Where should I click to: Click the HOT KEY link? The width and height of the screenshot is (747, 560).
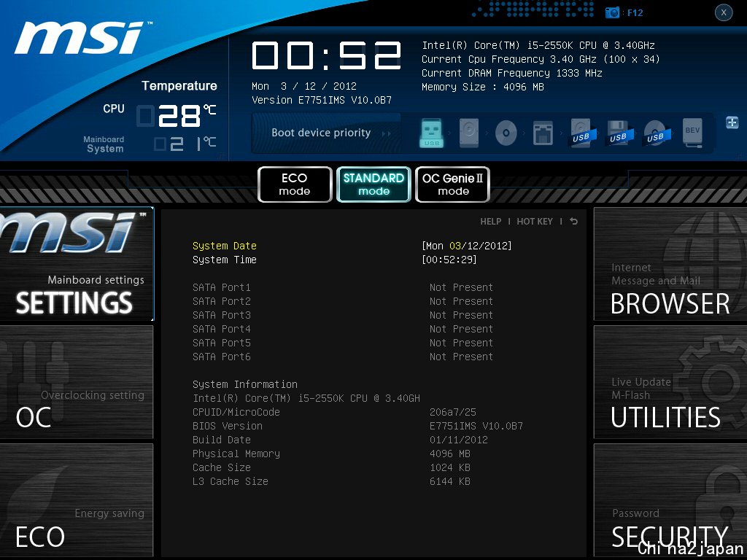point(535,222)
